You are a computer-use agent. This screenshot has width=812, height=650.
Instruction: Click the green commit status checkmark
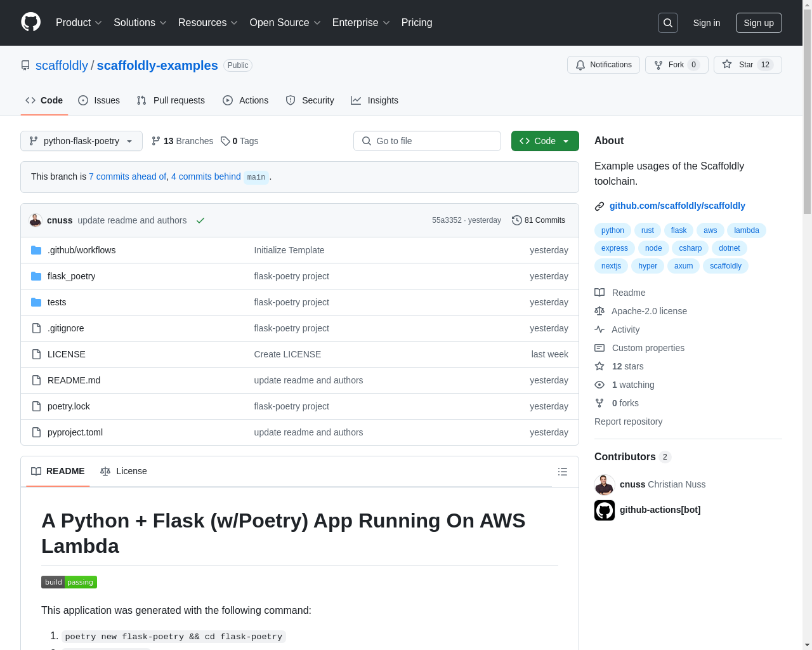200,220
